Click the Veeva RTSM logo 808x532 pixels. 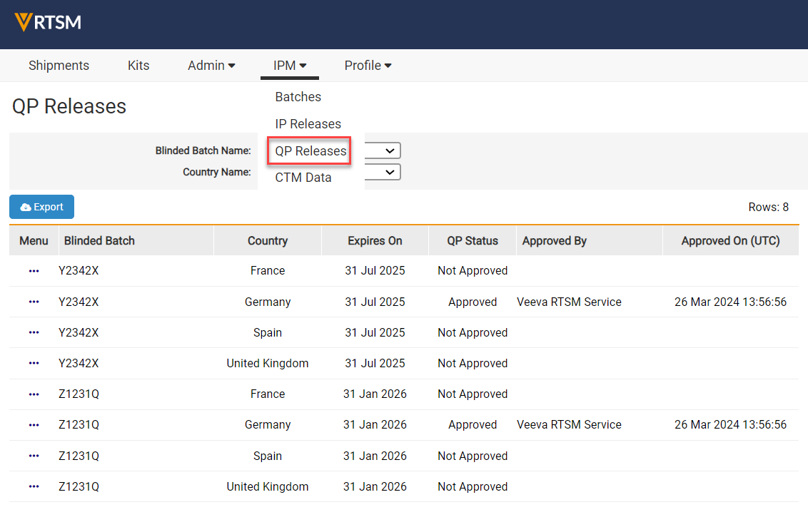click(48, 22)
